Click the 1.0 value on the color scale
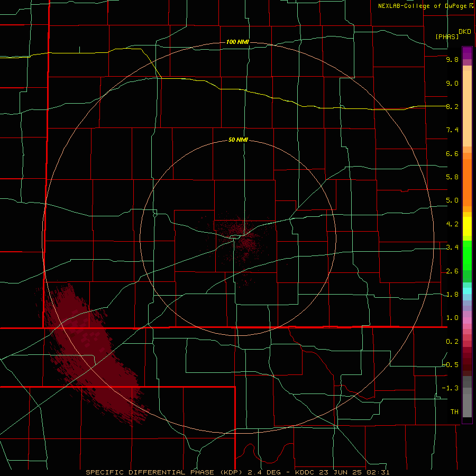Viewport: 476px width, 476px height. [x=452, y=318]
